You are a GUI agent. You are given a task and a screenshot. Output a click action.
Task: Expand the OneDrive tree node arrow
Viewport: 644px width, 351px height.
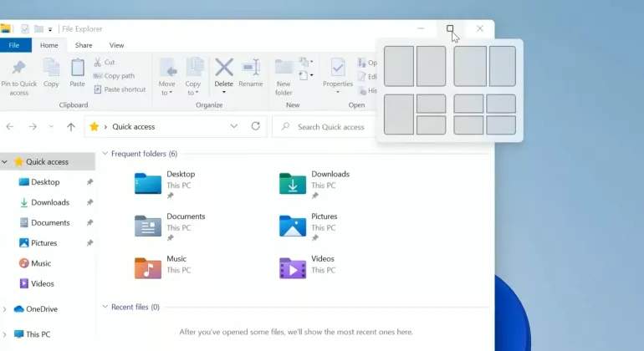4,309
